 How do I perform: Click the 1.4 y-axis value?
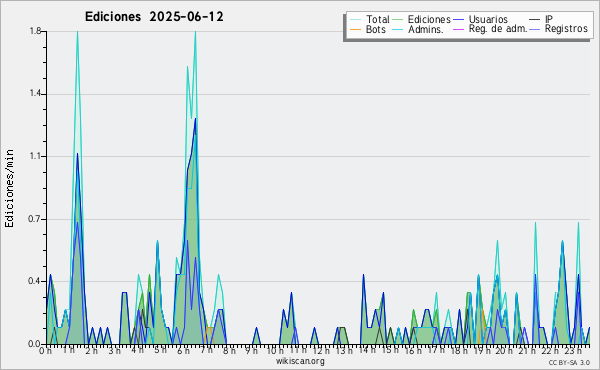35,94
